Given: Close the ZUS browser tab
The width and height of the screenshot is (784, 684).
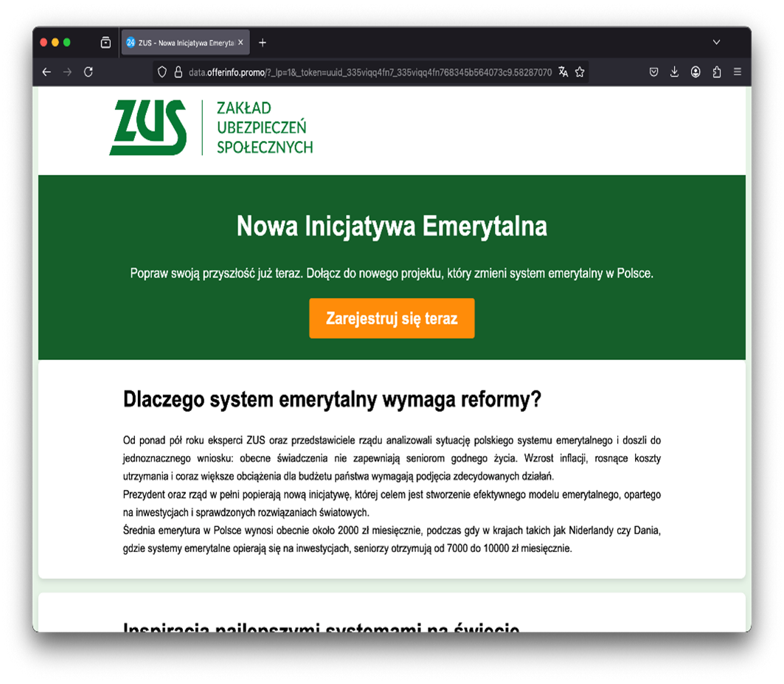Looking at the screenshot, I should coord(240,43).
